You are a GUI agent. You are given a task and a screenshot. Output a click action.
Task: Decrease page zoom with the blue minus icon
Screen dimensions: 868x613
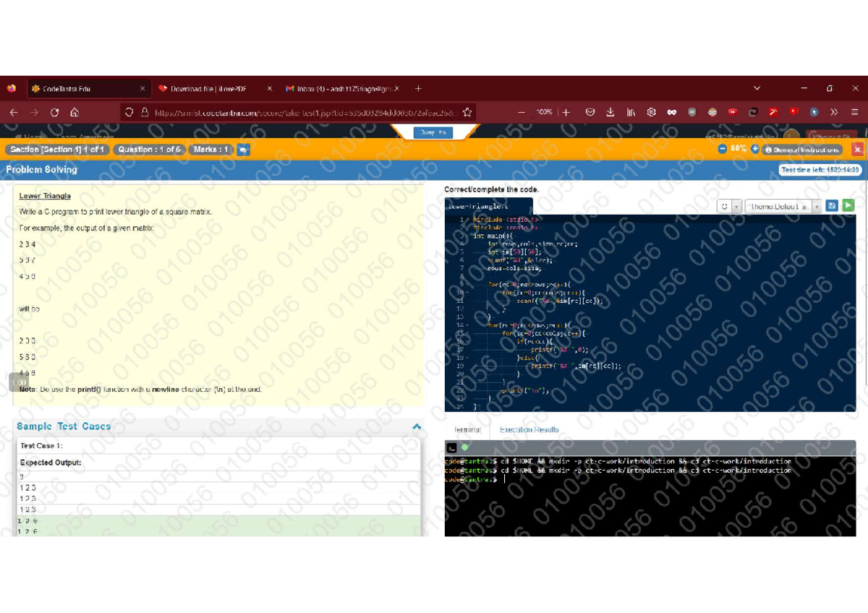coord(722,149)
